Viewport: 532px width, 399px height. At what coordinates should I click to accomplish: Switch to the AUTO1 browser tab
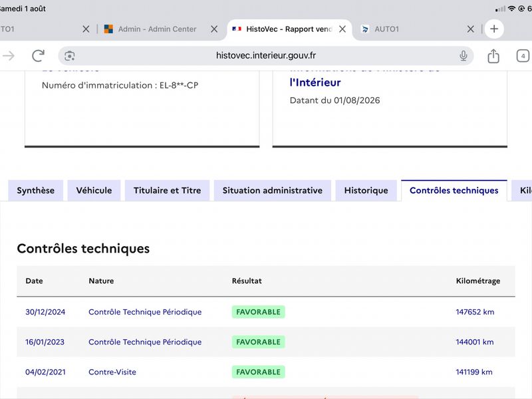click(387, 29)
